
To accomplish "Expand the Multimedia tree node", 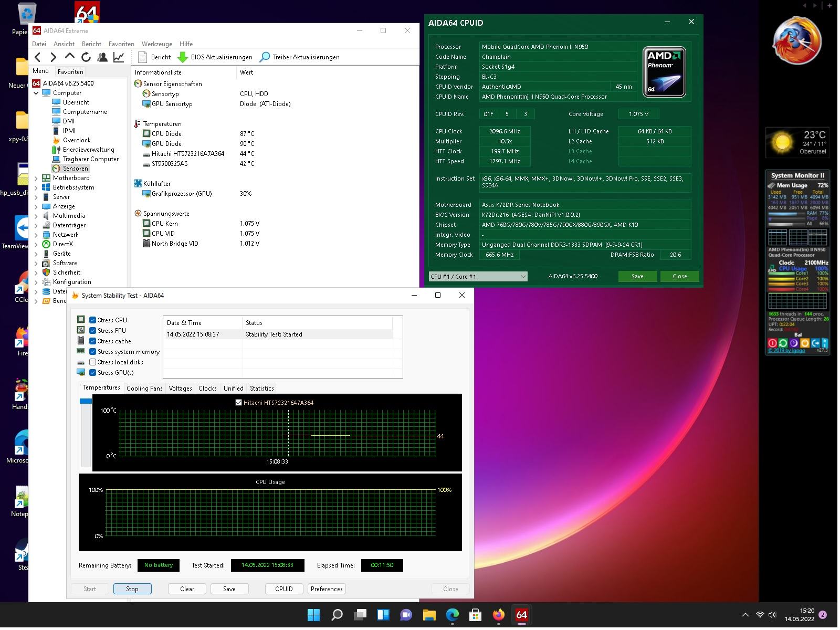I will tap(36, 216).
